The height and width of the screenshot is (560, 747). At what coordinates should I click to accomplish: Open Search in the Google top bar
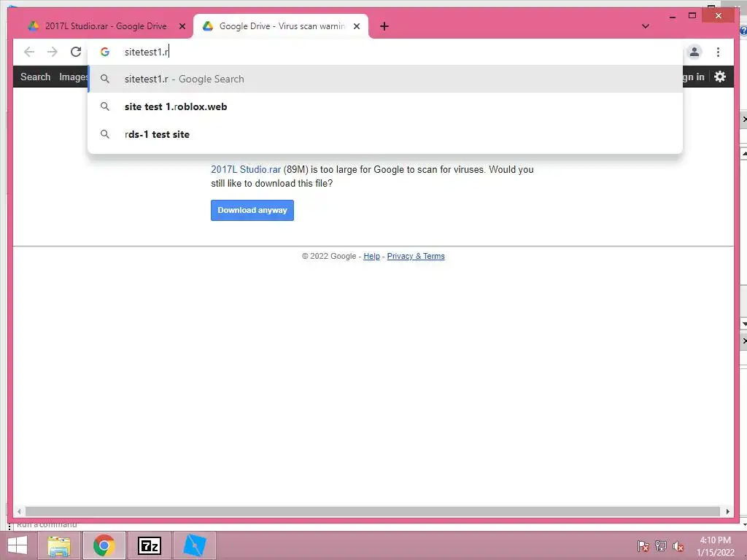point(35,77)
